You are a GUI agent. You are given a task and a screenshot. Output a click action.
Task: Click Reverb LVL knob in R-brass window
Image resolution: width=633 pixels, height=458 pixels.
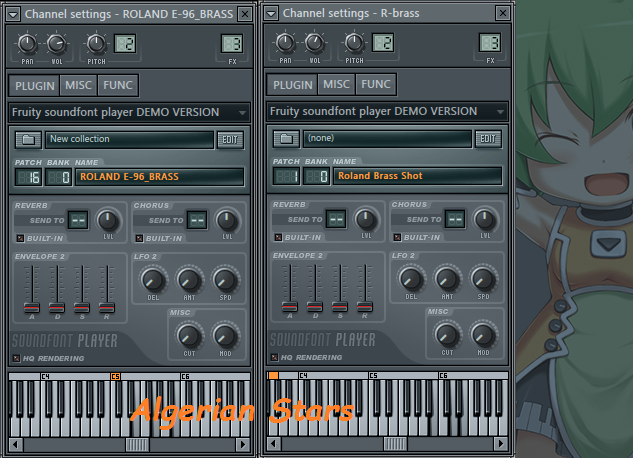pyautogui.click(x=366, y=220)
